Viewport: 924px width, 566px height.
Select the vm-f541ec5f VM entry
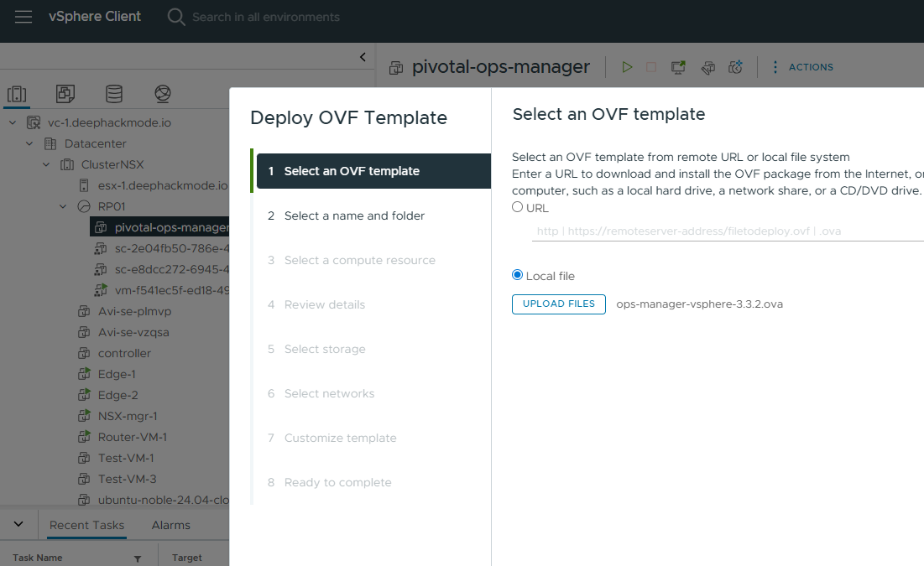click(x=171, y=290)
